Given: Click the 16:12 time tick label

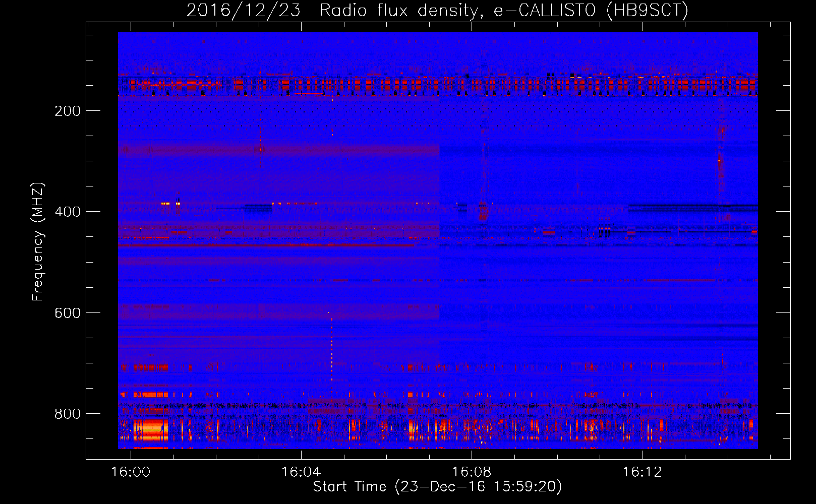Looking at the screenshot, I should [x=642, y=472].
